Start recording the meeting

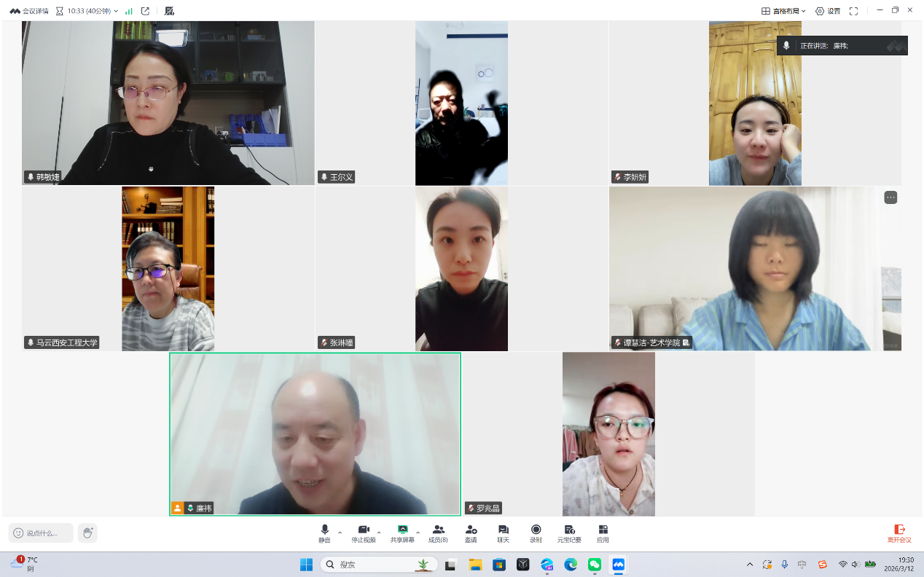536,533
